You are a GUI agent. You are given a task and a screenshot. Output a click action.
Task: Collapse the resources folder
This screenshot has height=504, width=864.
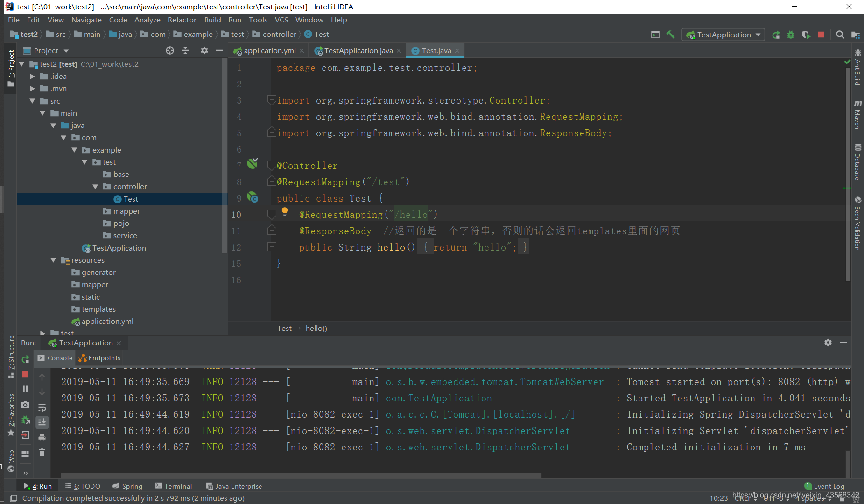[53, 260]
